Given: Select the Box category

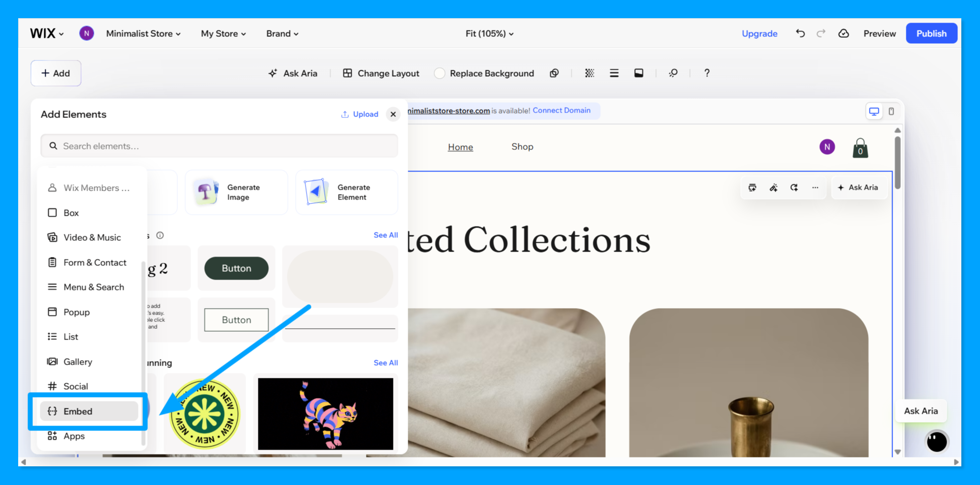Looking at the screenshot, I should 89,213.
